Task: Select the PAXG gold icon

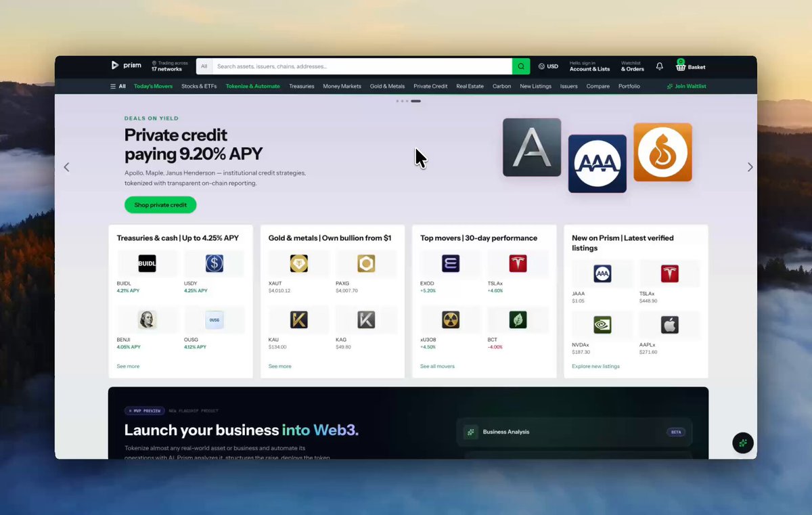Action: [x=366, y=263]
